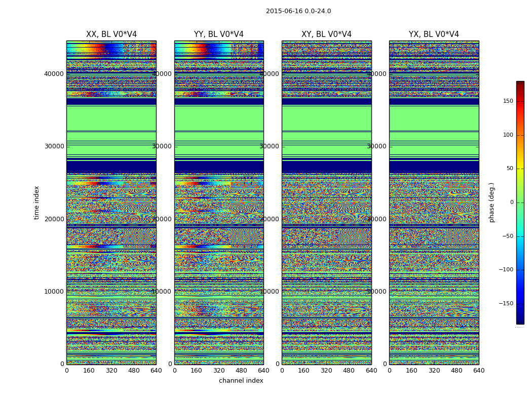Select the 2015-06-16 0.0-24.0 figure title
Image resolution: width=532 pixels, height=405 pixels.
(x=298, y=11)
